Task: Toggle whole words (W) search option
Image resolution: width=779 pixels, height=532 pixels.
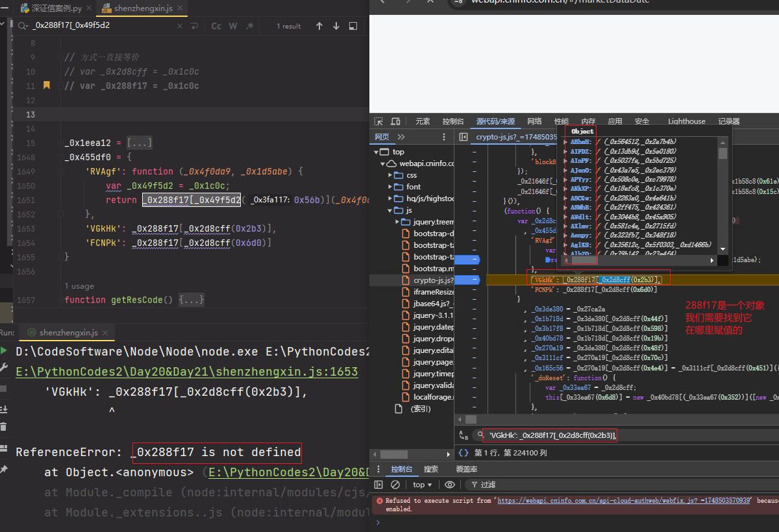Action: pyautogui.click(x=234, y=26)
